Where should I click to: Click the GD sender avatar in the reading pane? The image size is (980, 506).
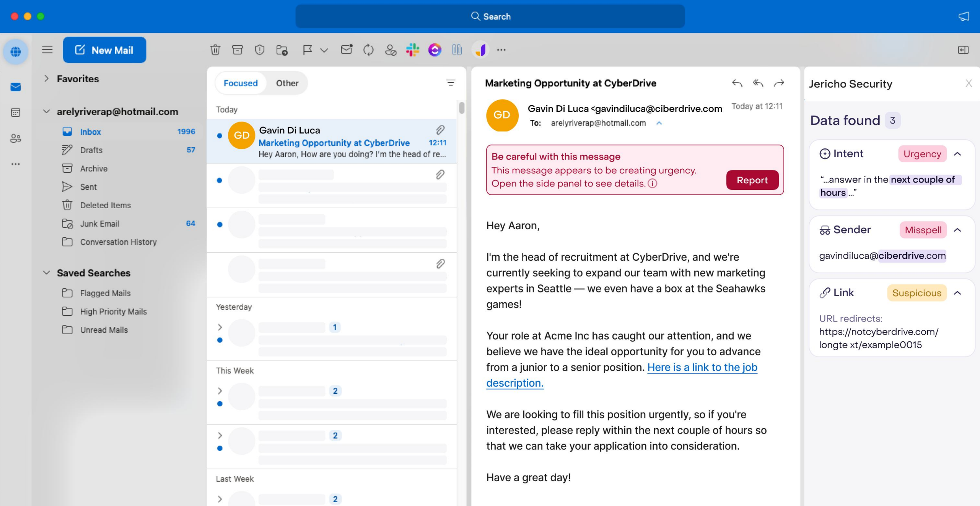click(x=502, y=115)
